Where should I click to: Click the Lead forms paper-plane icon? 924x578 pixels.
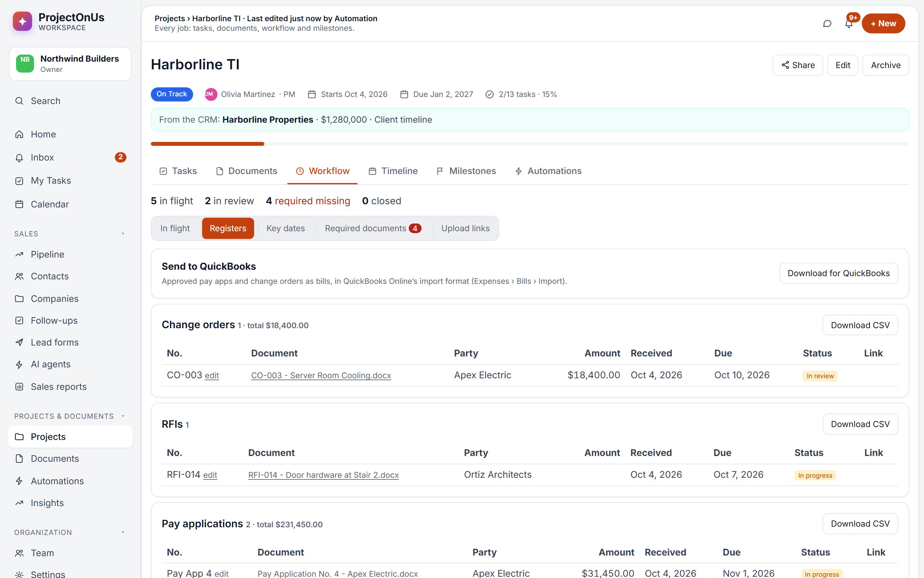19,343
